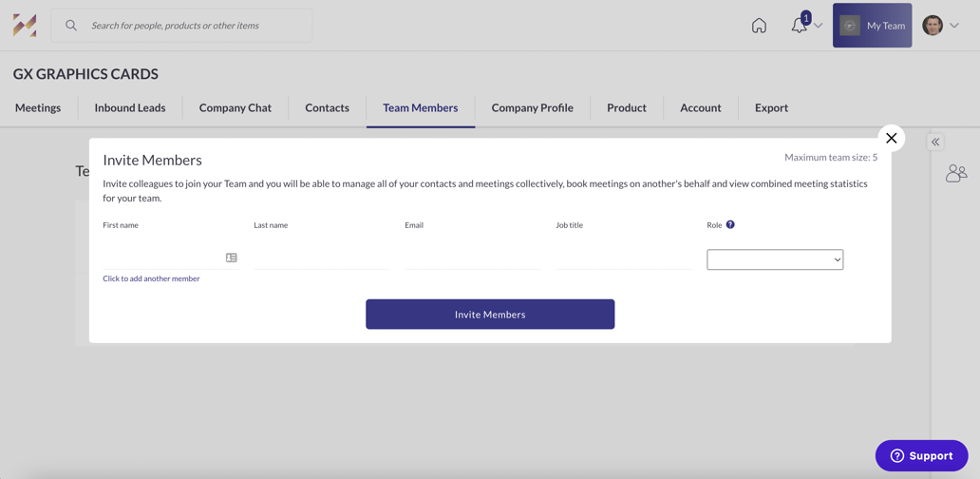Viewport: 980px width, 479px height.
Task: Click to add another member link
Action: click(151, 278)
